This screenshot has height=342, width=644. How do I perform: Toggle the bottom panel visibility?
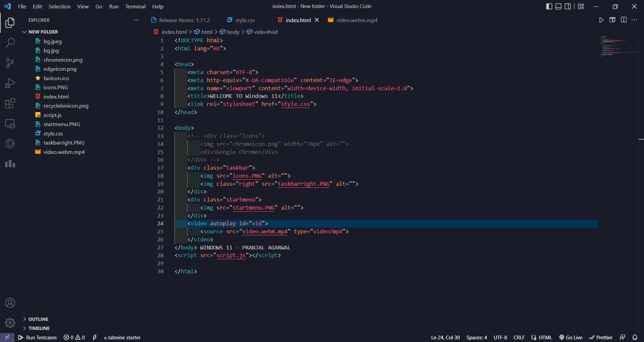click(x=559, y=6)
